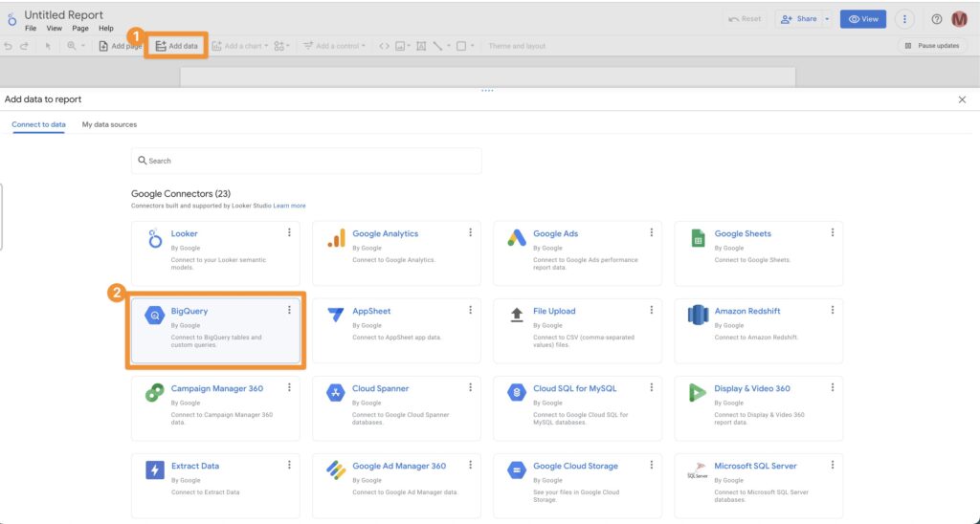The image size is (980, 524).
Task: Select the Google Sheets connector
Action: (759, 253)
